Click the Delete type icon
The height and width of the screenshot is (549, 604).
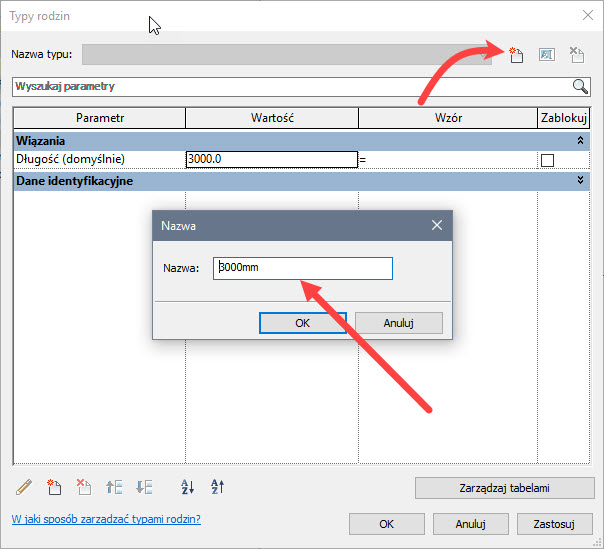coord(576,56)
